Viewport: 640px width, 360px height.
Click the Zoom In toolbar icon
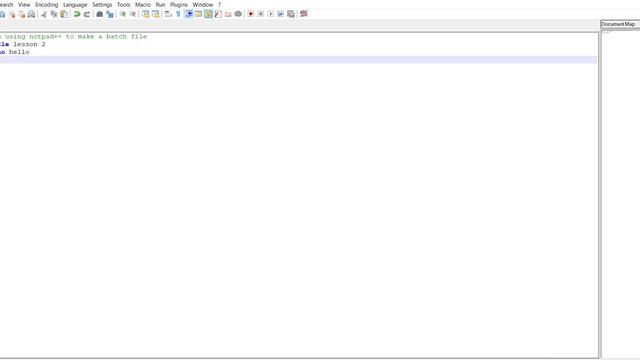point(122,14)
